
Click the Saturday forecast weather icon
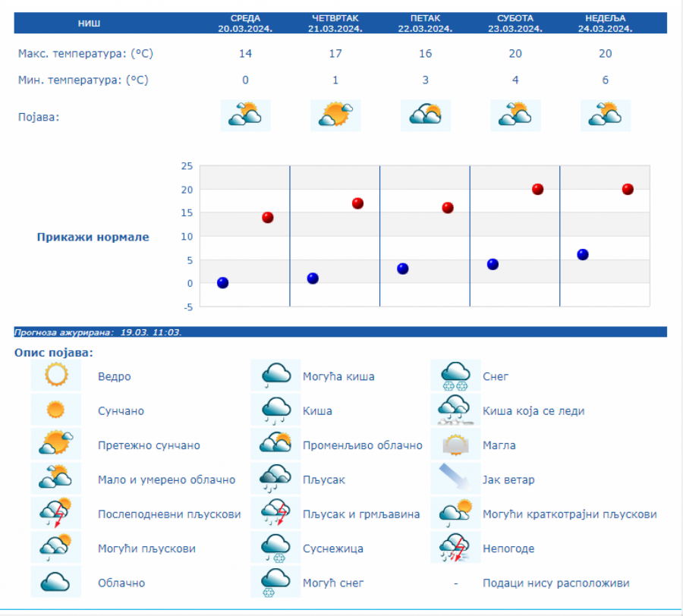(x=515, y=115)
